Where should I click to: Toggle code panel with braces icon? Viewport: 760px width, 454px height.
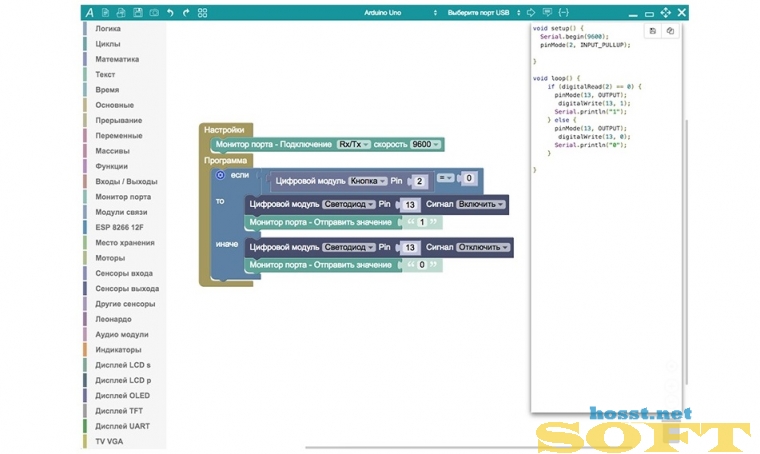point(563,13)
